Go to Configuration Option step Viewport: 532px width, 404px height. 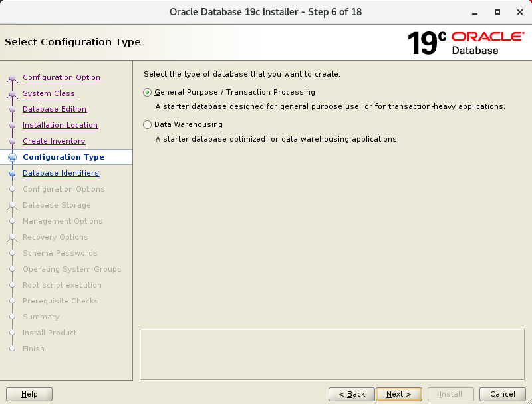tap(61, 77)
